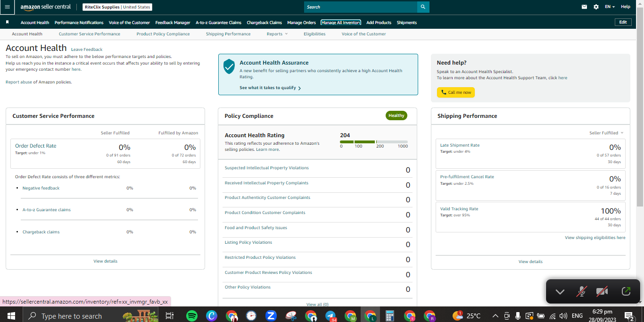This screenshot has height=322, width=644.
Task: Click the search magnifier button
Action: [x=423, y=7]
